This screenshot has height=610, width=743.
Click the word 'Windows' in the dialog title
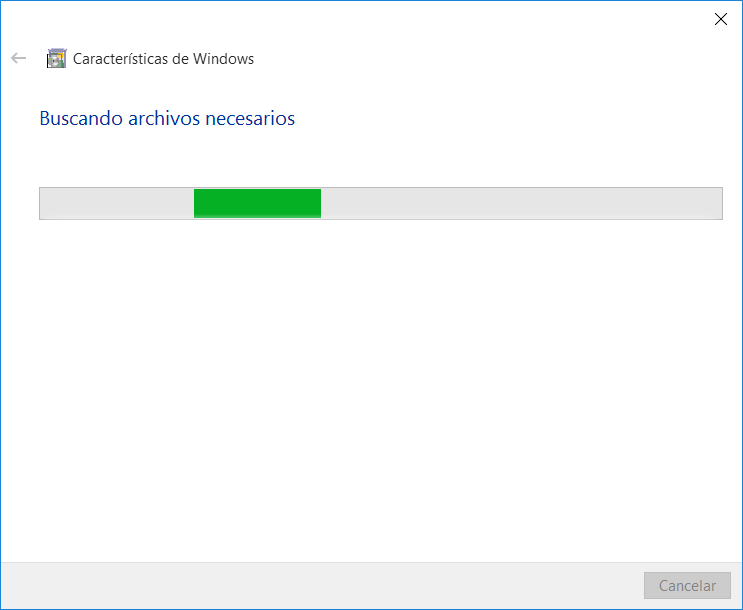(223, 59)
